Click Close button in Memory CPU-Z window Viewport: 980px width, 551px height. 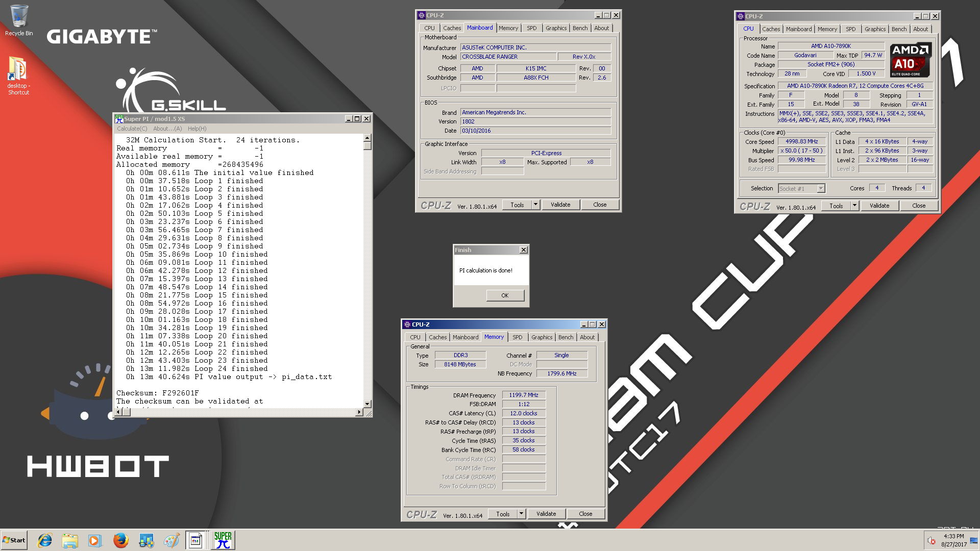[585, 514]
